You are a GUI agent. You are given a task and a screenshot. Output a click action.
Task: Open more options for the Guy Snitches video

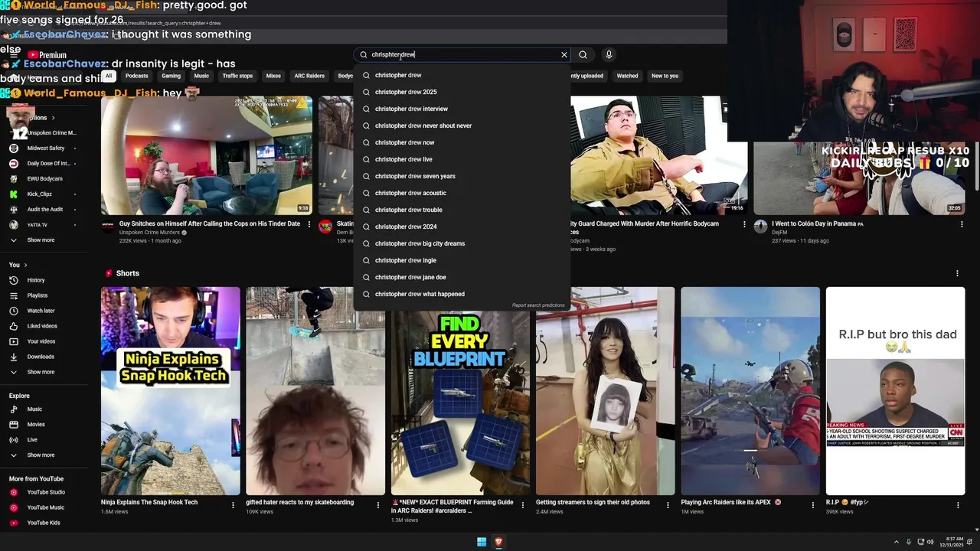tap(309, 224)
